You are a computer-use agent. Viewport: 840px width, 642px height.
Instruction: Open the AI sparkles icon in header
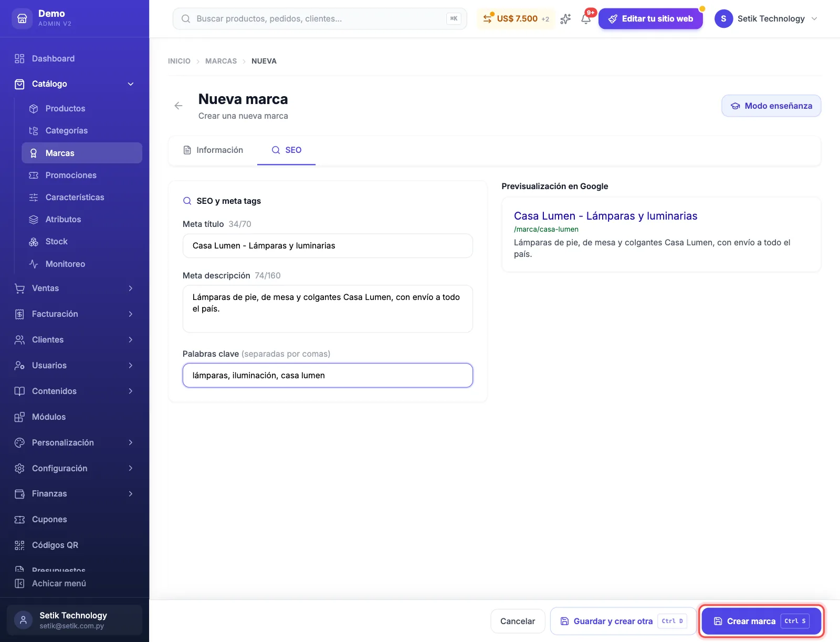coord(565,19)
